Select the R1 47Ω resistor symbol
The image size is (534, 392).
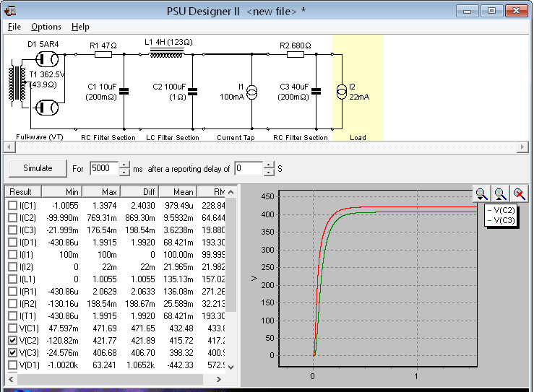pos(103,54)
